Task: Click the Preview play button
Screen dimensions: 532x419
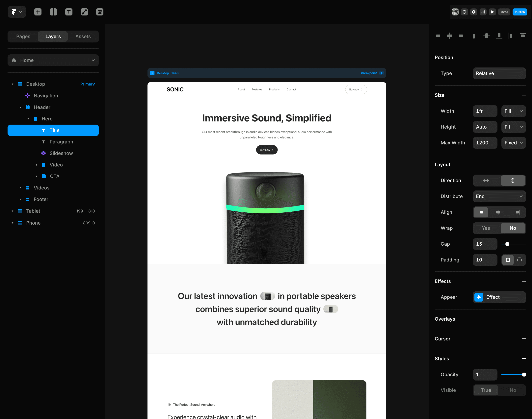Action: click(x=492, y=12)
